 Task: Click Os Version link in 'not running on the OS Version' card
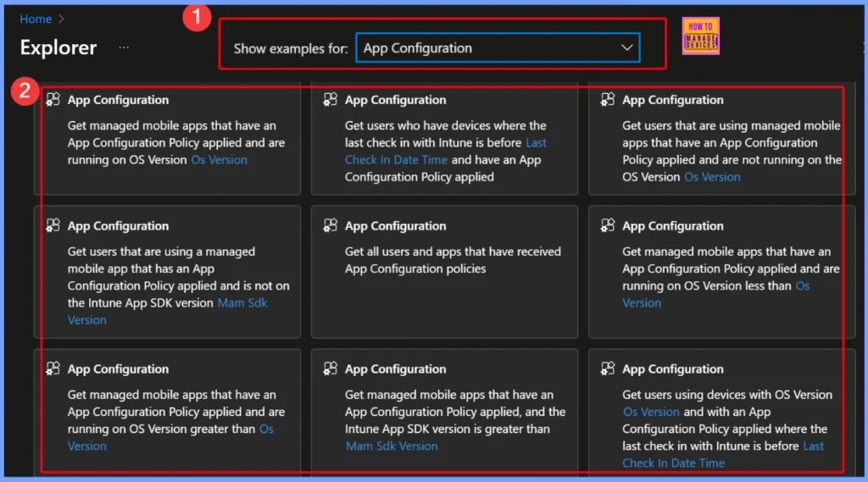(712, 177)
